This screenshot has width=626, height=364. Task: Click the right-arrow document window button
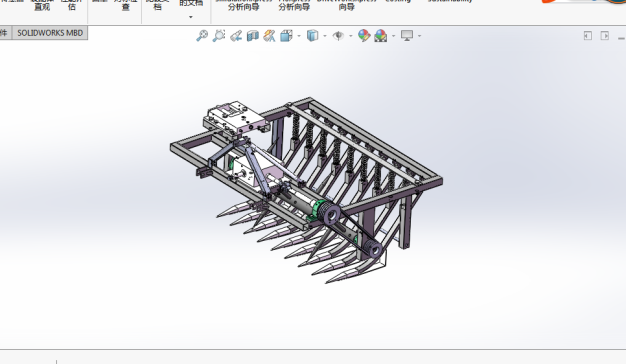click(x=605, y=36)
